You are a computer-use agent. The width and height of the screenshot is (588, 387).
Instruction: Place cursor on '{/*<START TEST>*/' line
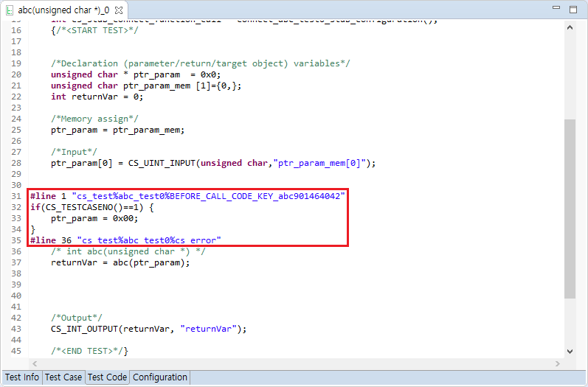94,30
